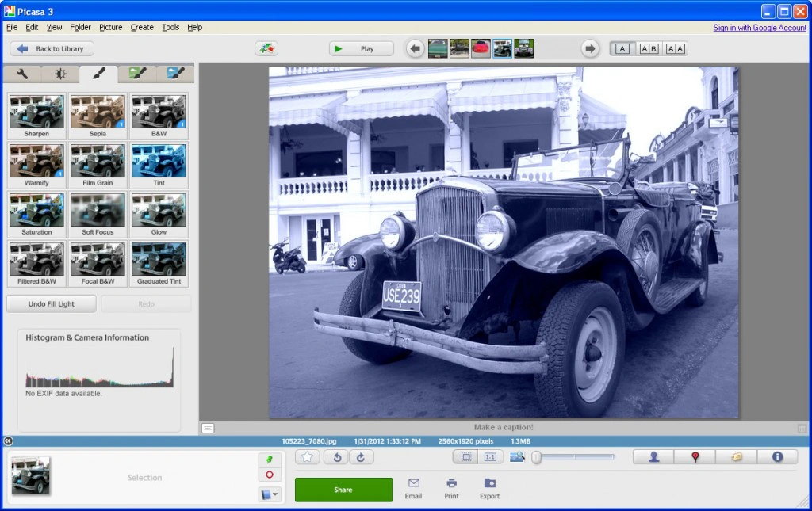Go to next photo arrow
The image size is (812, 511).
589,48
